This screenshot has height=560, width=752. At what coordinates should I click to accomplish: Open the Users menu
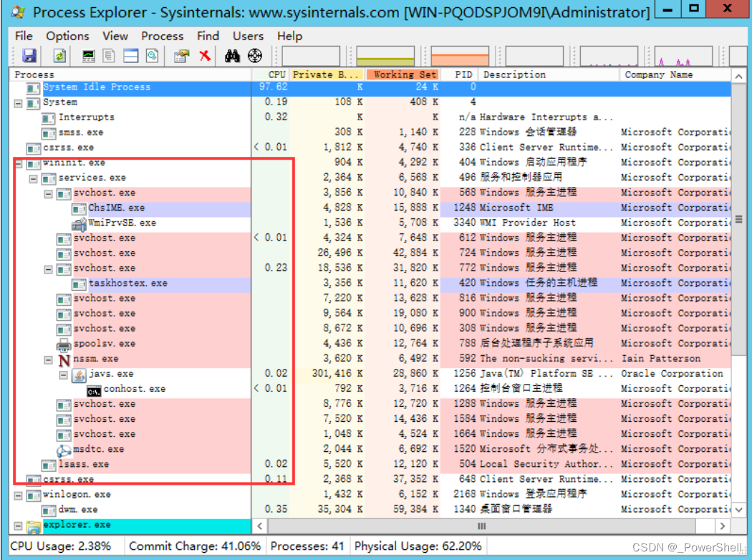pos(248,36)
